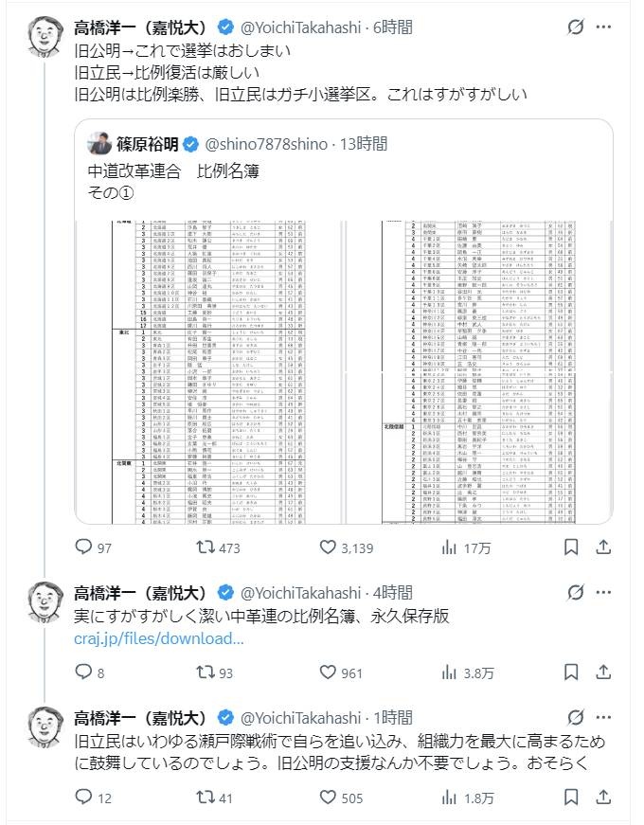The width and height of the screenshot is (644, 825).
Task: Open the craj.jp/files/download link
Action: [x=159, y=638]
